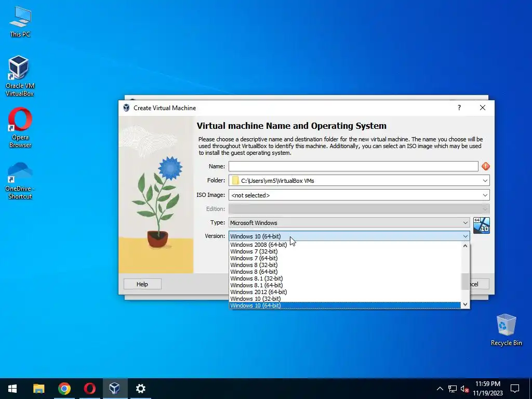
Task: Select Windows 8 (32-bit) version
Action: pyautogui.click(x=345, y=265)
